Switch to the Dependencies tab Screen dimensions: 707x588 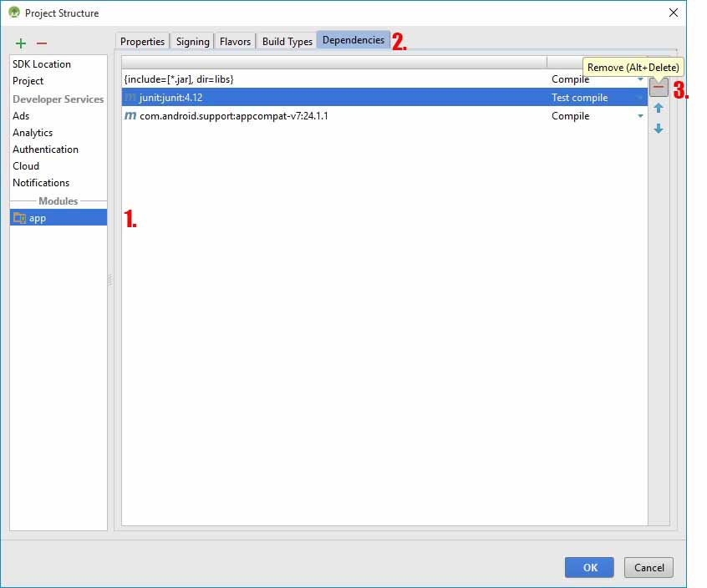353,39
